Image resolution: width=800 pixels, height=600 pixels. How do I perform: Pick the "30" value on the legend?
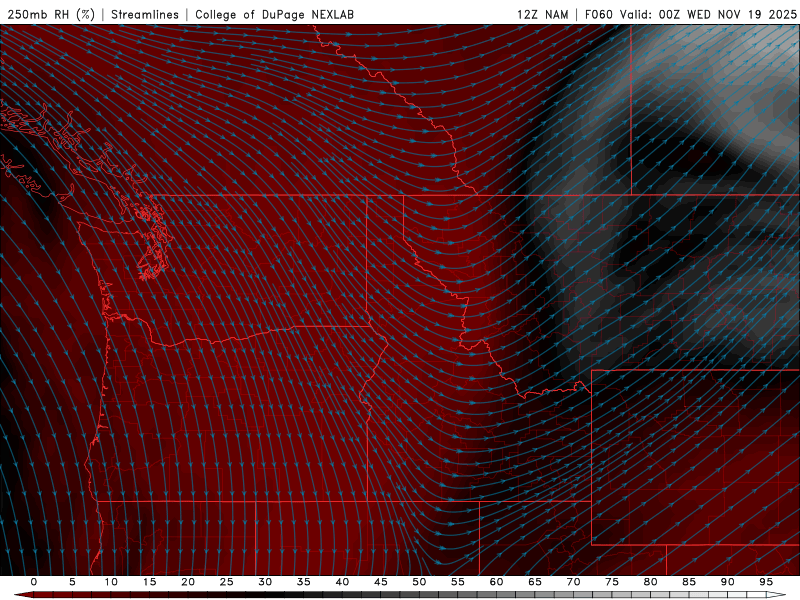coord(265,582)
